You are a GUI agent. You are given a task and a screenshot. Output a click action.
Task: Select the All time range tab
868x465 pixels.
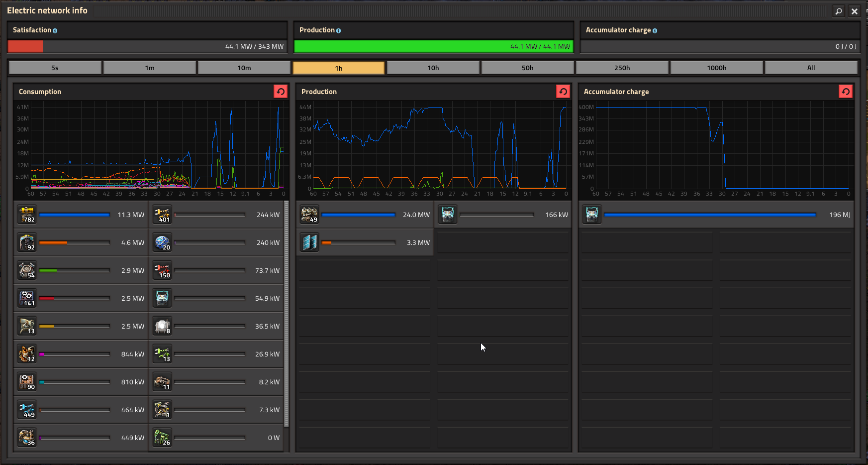coord(811,68)
